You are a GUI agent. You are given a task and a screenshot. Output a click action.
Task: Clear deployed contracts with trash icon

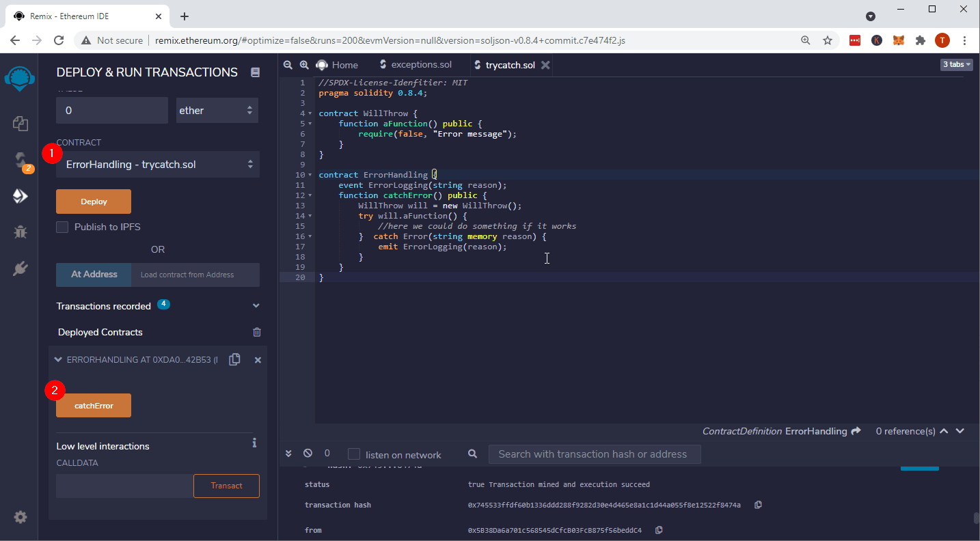[257, 332]
